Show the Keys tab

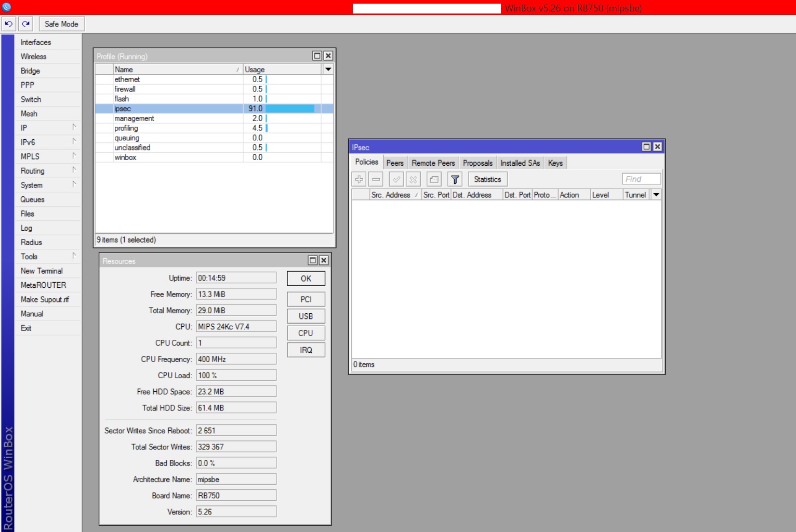pos(555,163)
